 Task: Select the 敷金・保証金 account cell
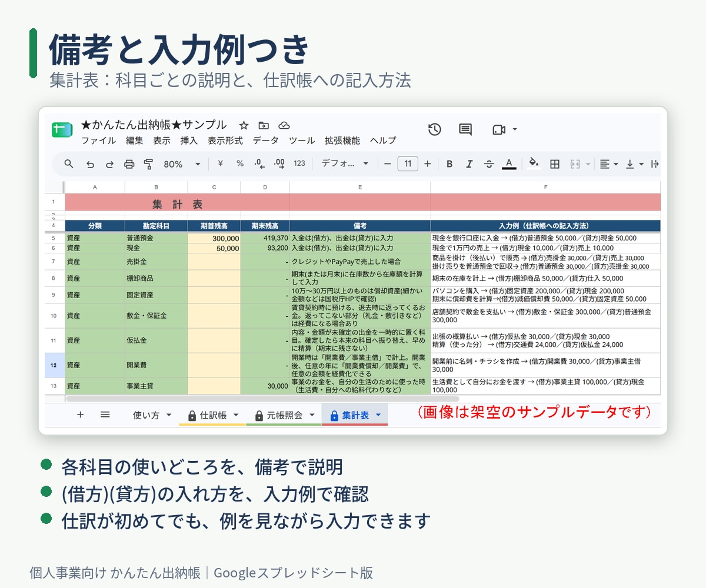point(156,316)
